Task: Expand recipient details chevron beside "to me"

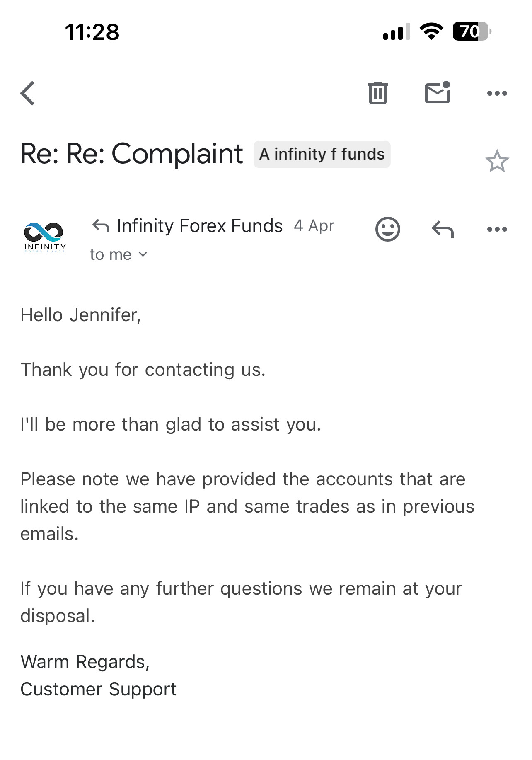Action: [x=143, y=254]
